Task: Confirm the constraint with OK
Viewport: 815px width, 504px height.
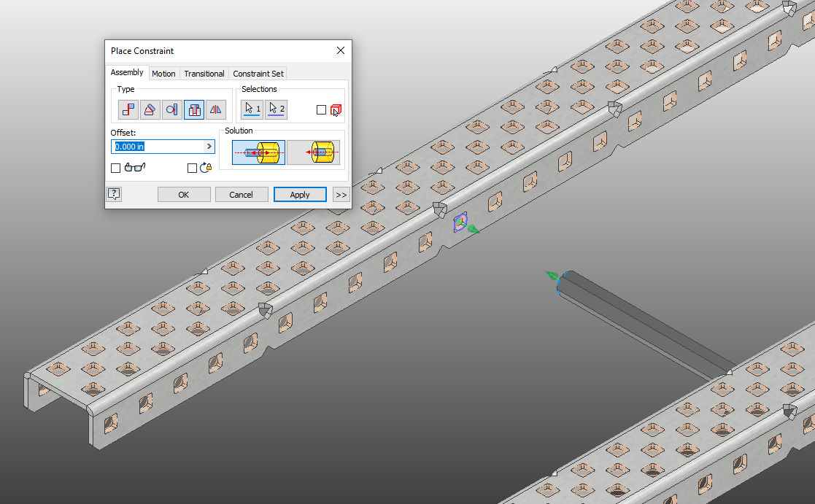Action: [x=183, y=194]
